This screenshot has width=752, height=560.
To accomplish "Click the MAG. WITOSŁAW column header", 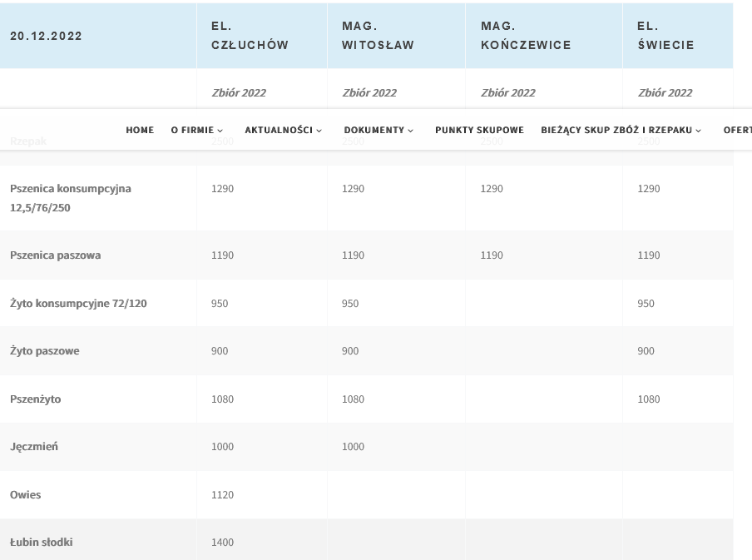I will tap(378, 36).
